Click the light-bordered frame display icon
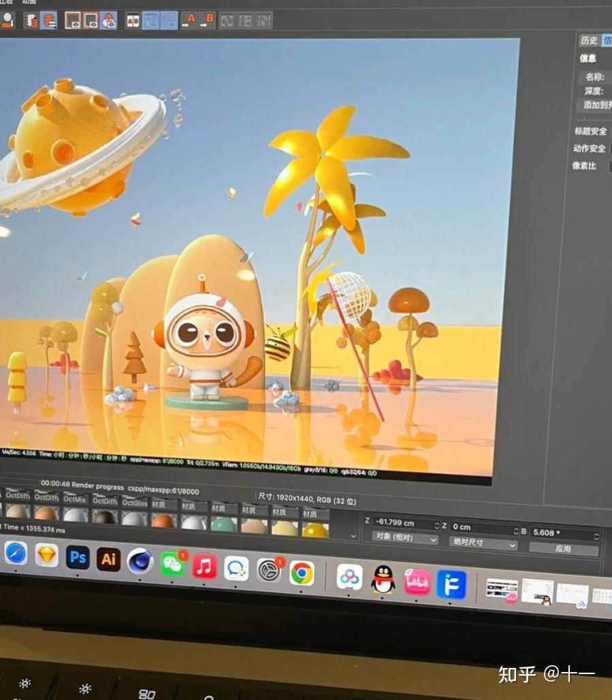Image resolution: width=612 pixels, height=700 pixels. 73,20
